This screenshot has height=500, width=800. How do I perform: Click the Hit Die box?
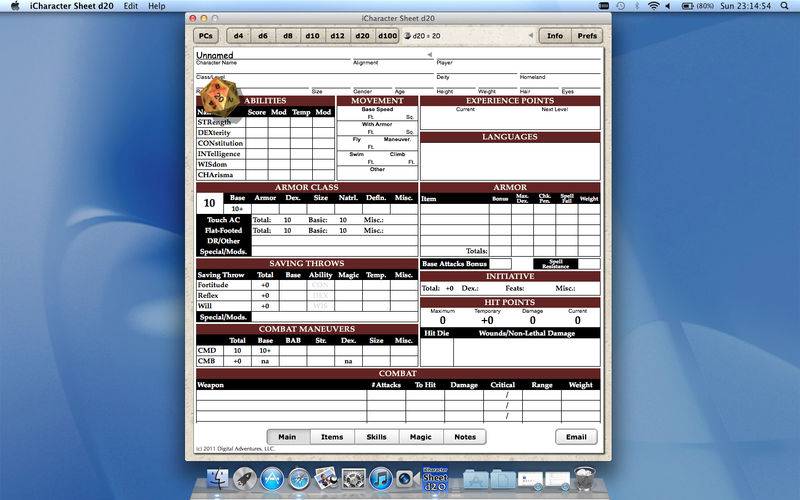pyautogui.click(x=437, y=352)
